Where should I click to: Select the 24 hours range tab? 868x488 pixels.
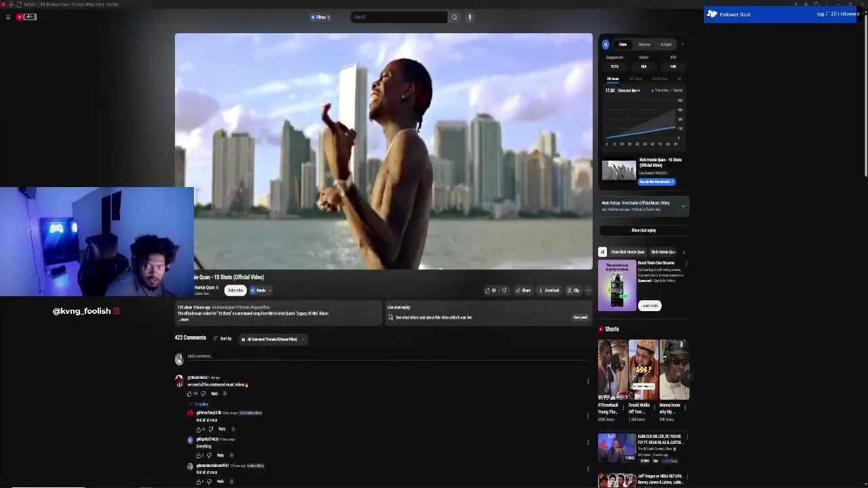coord(612,79)
